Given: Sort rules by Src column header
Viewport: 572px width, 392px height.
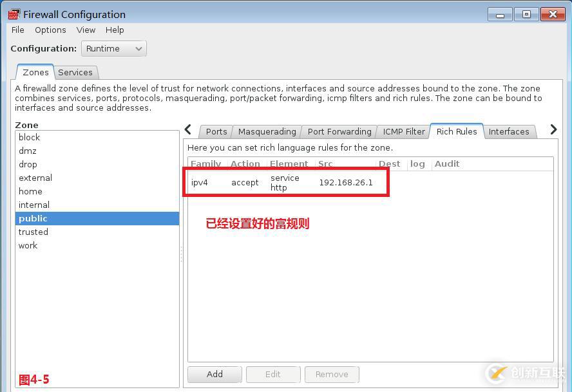Looking at the screenshot, I should [345, 163].
